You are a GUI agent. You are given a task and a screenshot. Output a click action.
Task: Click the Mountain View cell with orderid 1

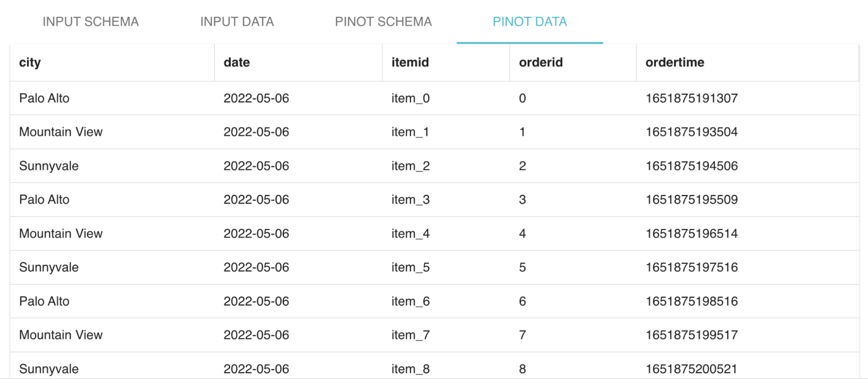tap(61, 132)
